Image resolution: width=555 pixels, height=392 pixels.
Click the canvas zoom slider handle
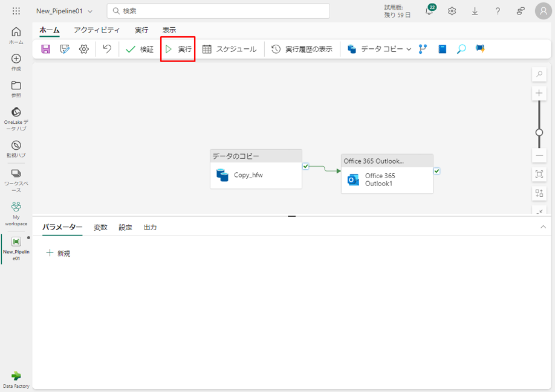pos(539,132)
